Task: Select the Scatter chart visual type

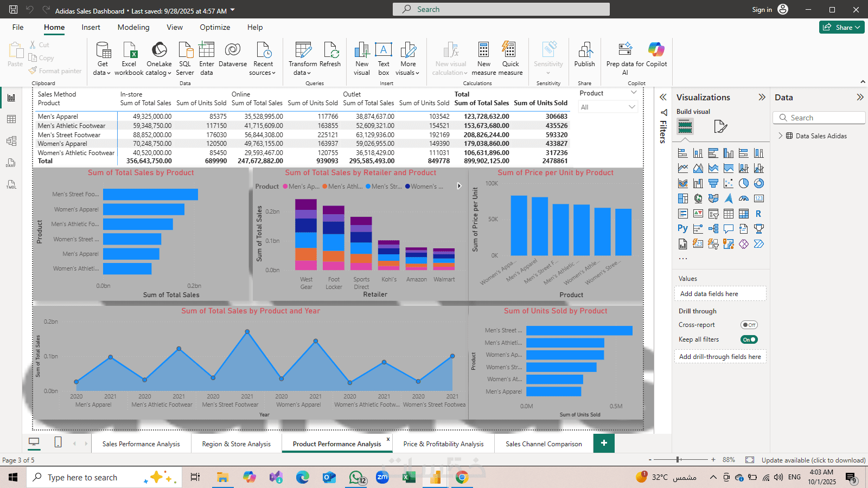Action: click(x=729, y=183)
